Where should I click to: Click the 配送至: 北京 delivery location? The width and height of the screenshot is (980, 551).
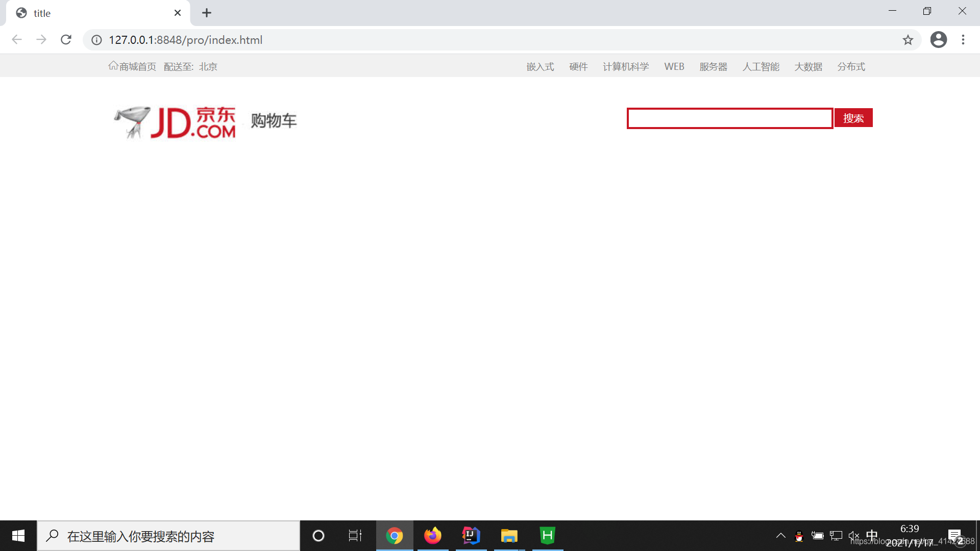(x=190, y=67)
